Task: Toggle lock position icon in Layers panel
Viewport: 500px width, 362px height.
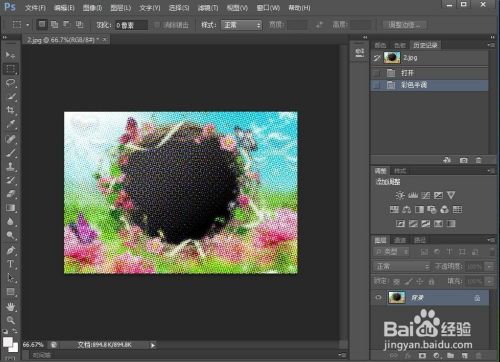Action: [x=420, y=282]
